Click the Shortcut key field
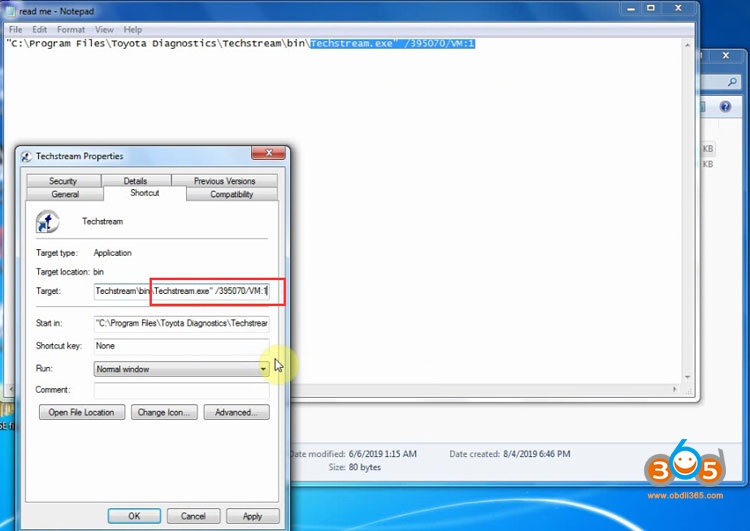This screenshot has width=750, height=531. click(x=181, y=346)
